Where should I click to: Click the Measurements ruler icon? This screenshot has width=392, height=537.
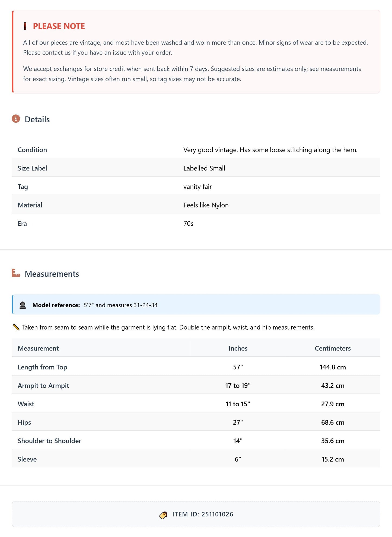tap(16, 273)
